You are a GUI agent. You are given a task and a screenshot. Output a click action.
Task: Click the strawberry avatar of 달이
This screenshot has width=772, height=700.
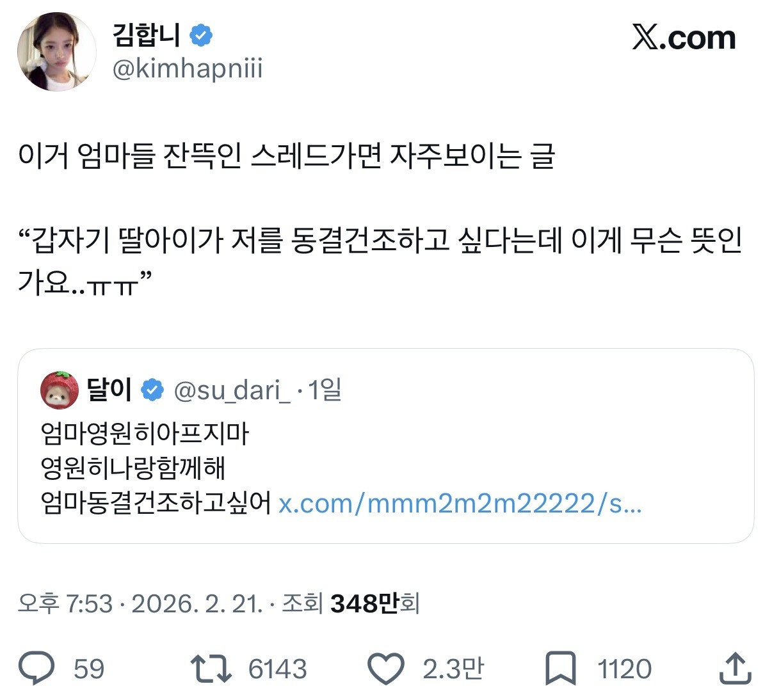(x=60, y=390)
